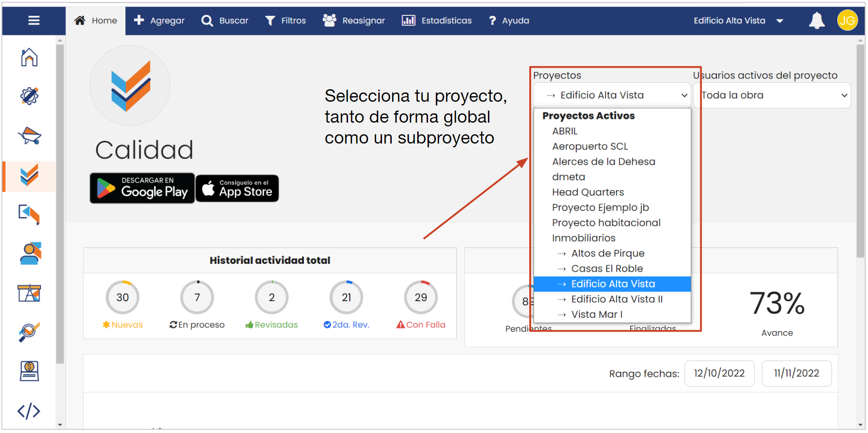Viewport: 868px width, 433px height.
Task: Click the App Store badge
Action: [237, 188]
